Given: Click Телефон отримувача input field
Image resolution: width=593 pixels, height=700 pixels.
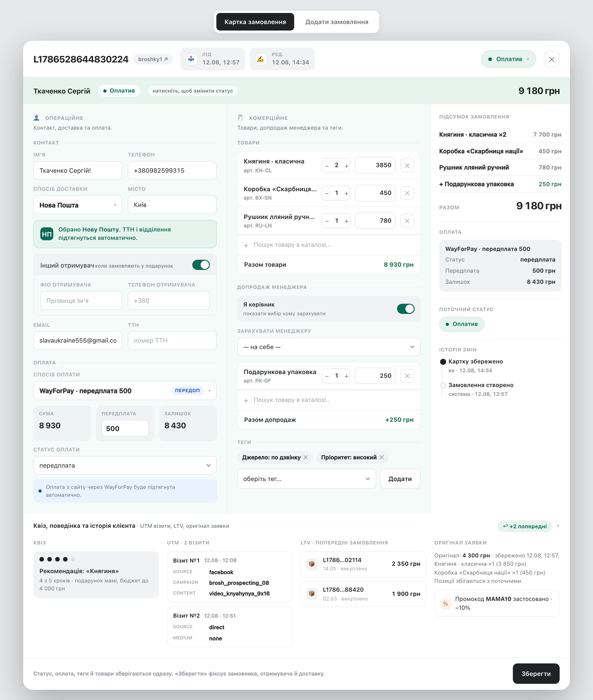Looking at the screenshot, I should 169,300.
